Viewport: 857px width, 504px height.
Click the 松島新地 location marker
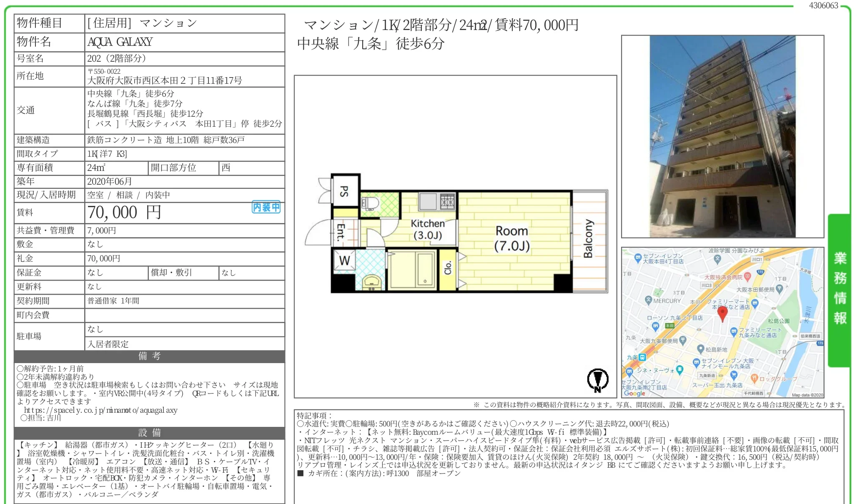(x=701, y=349)
